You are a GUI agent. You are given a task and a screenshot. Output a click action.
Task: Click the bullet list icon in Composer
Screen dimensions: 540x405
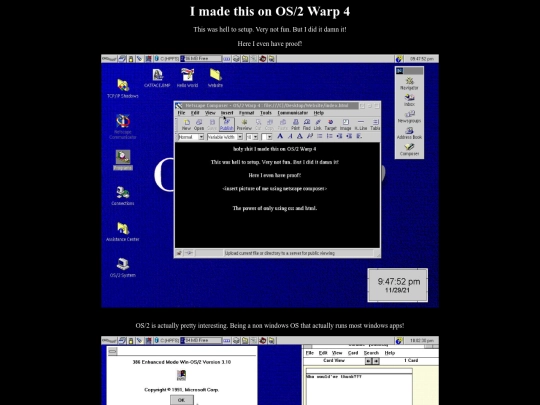320,136
